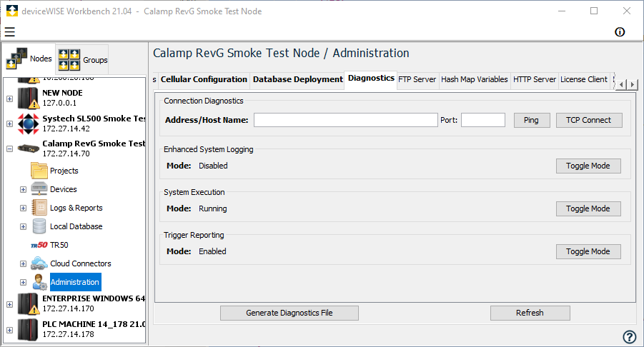The image size is (644, 347).
Task: Select the Administration tree item label
Action: click(75, 282)
